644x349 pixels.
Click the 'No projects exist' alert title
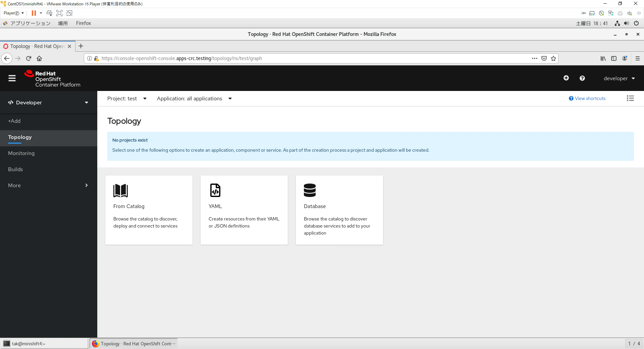tap(130, 140)
